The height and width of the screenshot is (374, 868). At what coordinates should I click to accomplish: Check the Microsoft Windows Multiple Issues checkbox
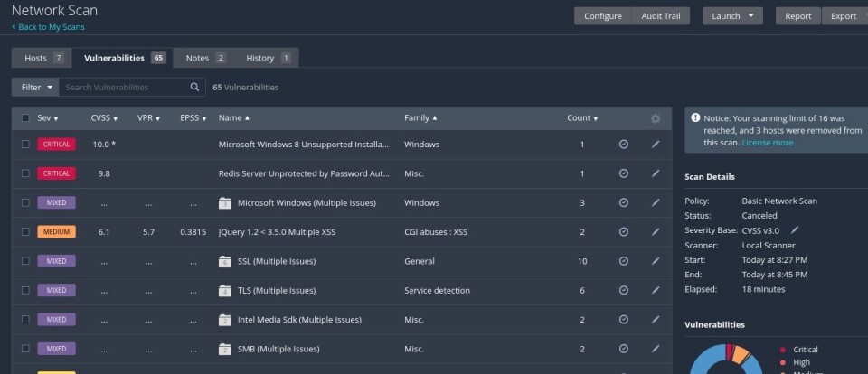[x=25, y=203]
